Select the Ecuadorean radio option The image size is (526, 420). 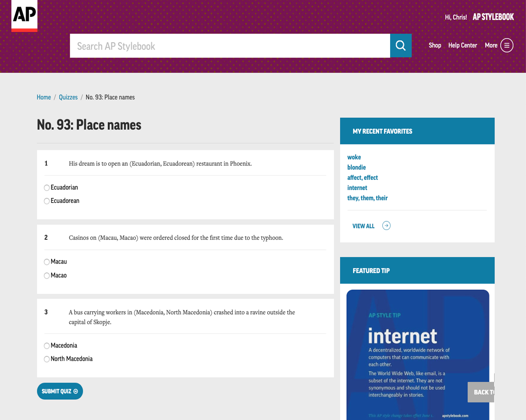click(47, 201)
